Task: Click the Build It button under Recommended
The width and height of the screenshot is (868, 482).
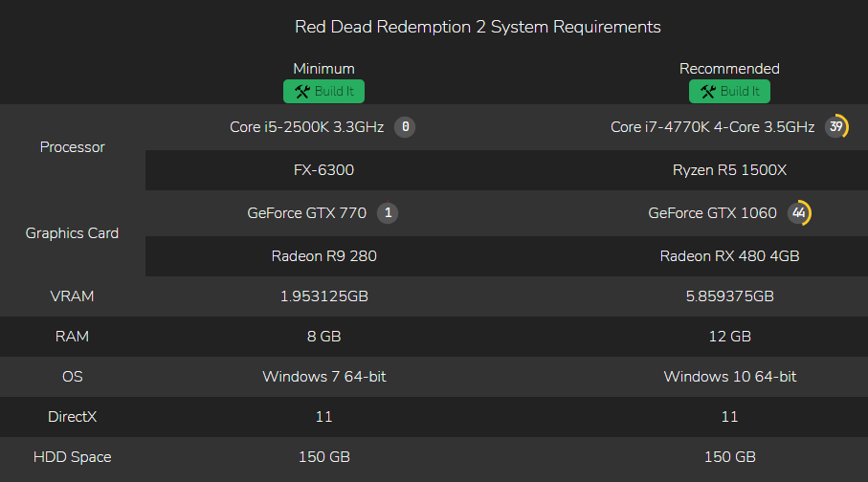Action: point(729,91)
